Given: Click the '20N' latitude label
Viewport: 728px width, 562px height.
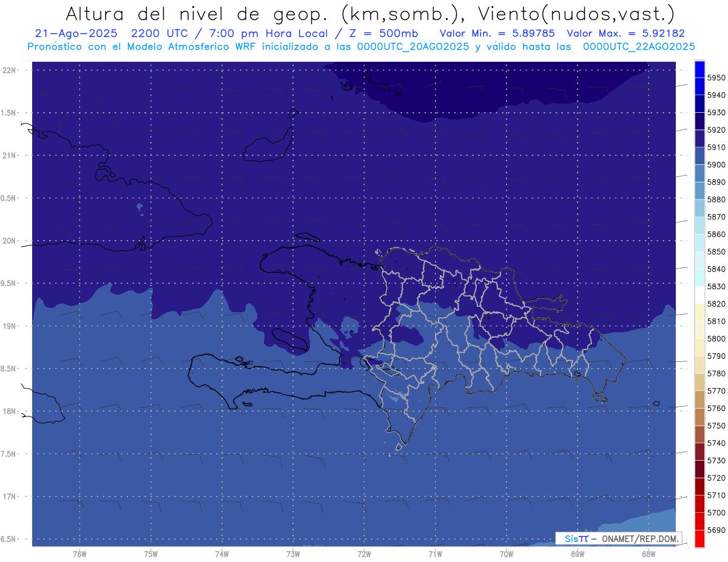Looking at the screenshot, I should tap(9, 241).
